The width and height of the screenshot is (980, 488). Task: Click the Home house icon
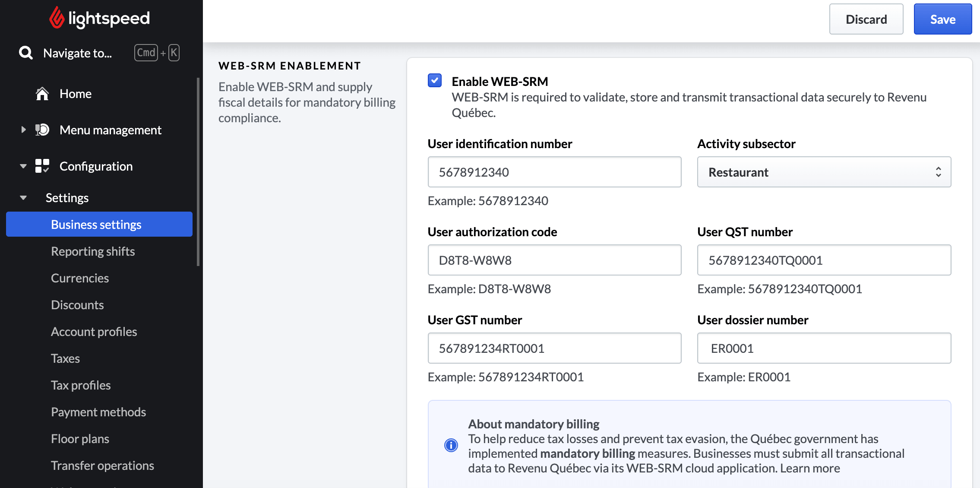click(42, 94)
